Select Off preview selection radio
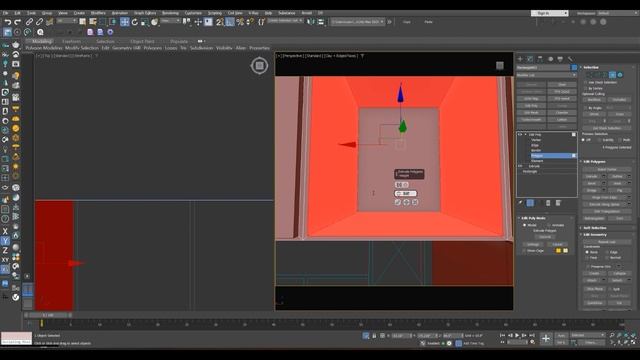640x360 pixels. pyautogui.click(x=584, y=140)
